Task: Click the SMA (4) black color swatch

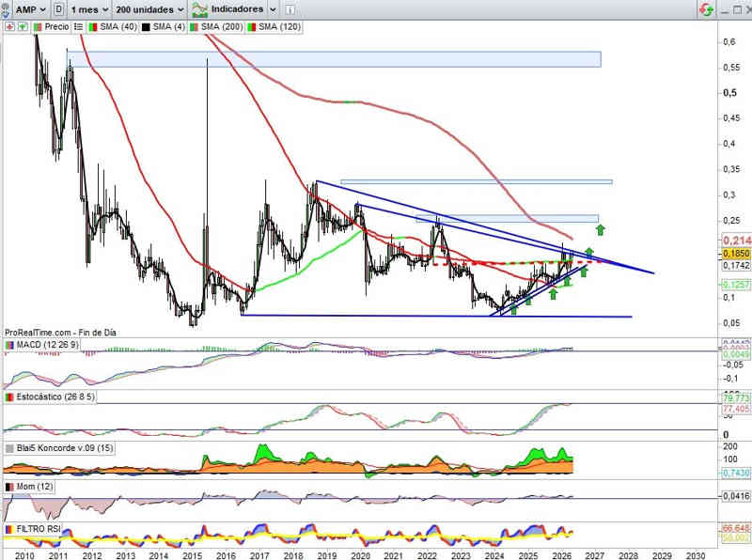Action: [146, 27]
